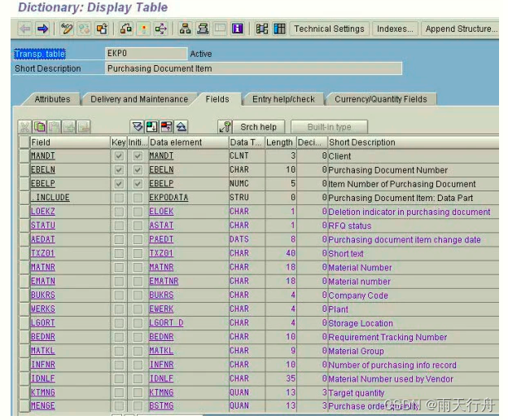Go to the Currency/Quantity Fields tab
Viewport: 508px width, 420px height.
click(381, 99)
